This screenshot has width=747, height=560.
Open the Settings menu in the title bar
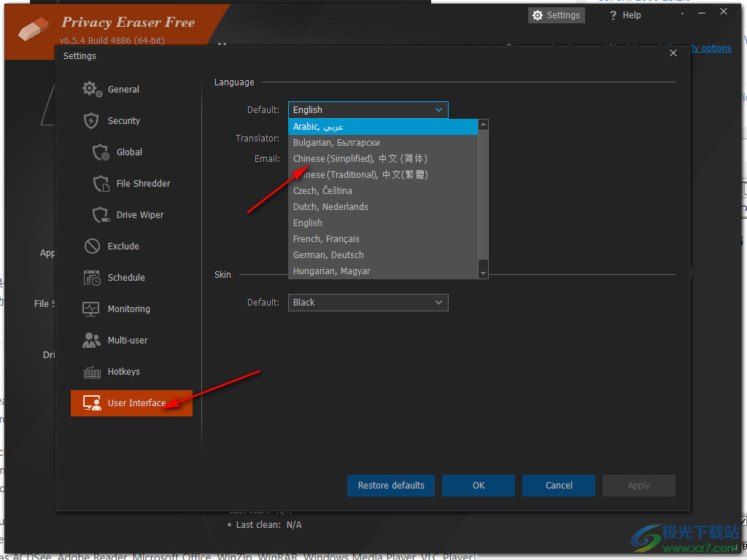[556, 15]
